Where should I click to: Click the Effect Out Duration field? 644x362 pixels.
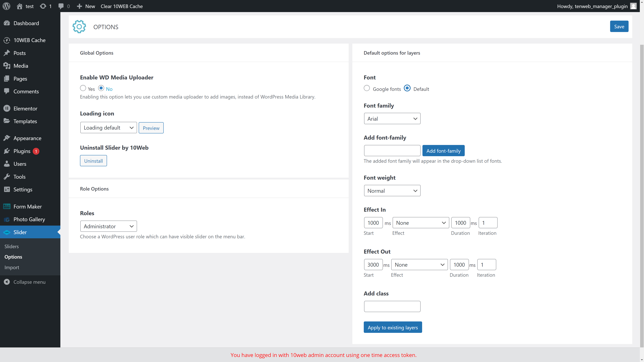pyautogui.click(x=459, y=264)
